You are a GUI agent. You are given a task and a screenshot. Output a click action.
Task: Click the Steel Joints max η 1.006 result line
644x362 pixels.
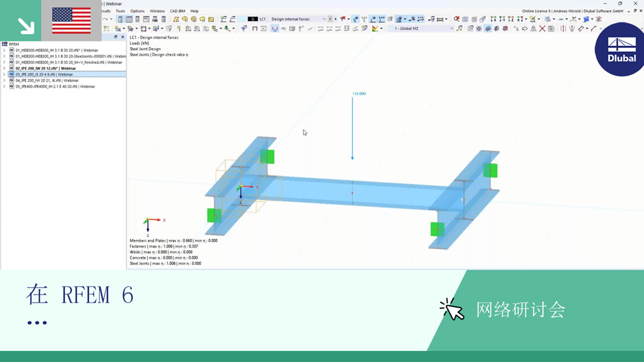[x=165, y=264]
